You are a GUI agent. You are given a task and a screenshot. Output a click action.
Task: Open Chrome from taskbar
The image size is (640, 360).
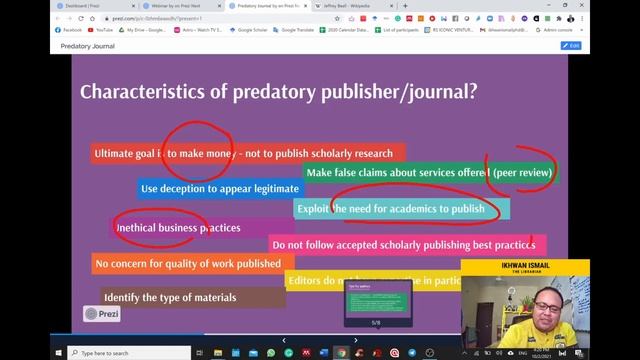[x=341, y=353]
